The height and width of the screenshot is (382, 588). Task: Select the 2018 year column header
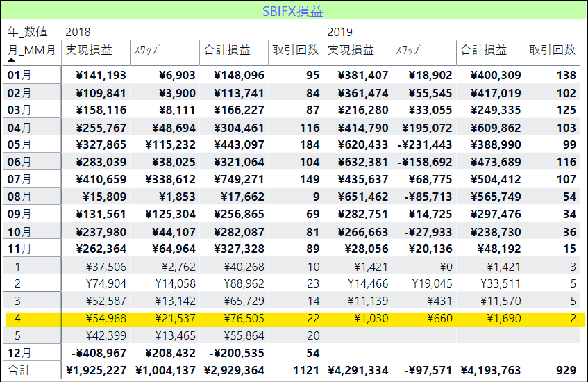point(78,32)
